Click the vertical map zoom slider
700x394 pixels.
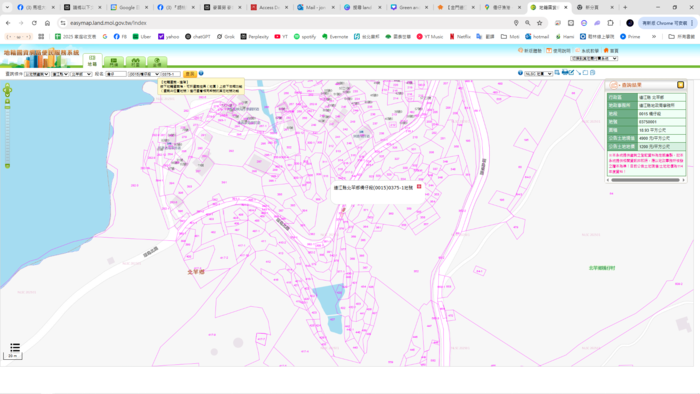pos(7,134)
